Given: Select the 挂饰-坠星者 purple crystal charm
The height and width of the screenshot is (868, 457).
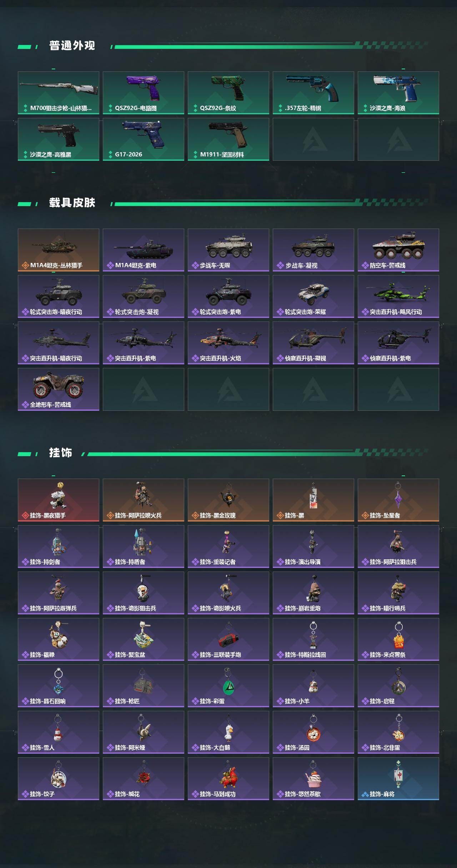Looking at the screenshot, I should pyautogui.click(x=398, y=500).
